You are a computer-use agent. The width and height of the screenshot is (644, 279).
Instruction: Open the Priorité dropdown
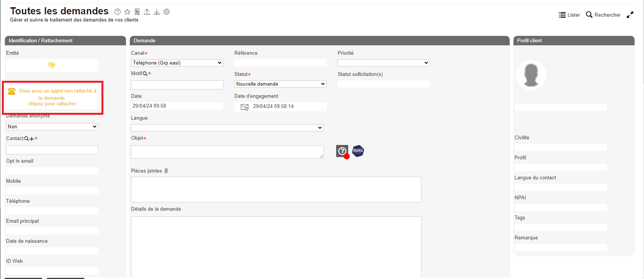coord(384,63)
